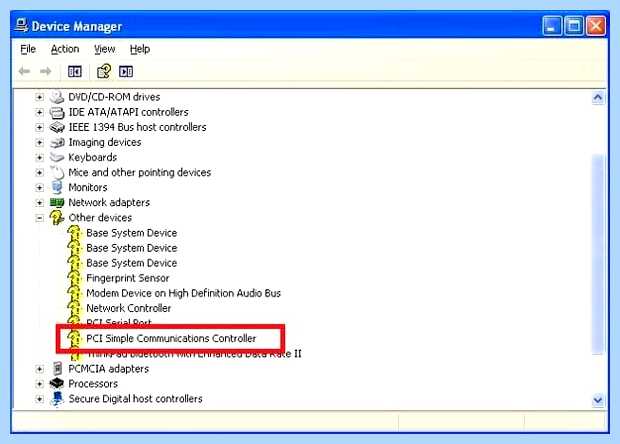Select the Processors label
Viewport: 620px width, 444px height.
[93, 384]
